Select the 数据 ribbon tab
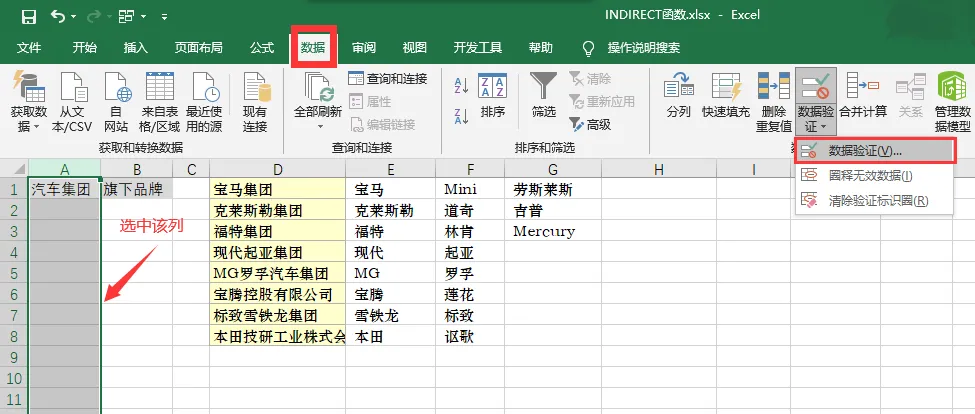 [x=313, y=47]
